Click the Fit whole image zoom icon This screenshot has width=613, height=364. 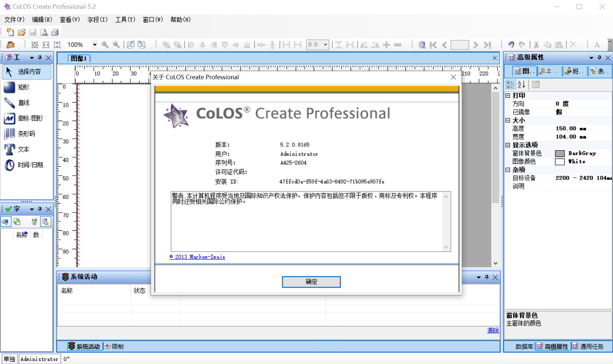point(35,45)
